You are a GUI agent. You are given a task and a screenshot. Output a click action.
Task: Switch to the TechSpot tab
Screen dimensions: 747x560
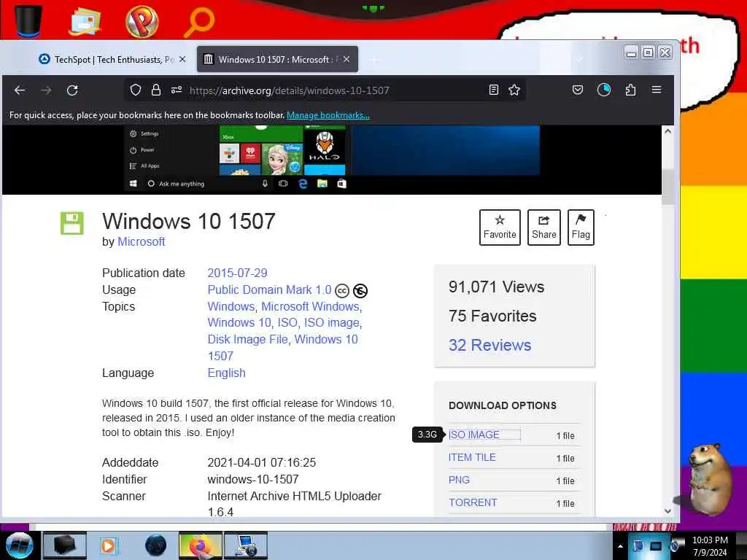(113, 60)
